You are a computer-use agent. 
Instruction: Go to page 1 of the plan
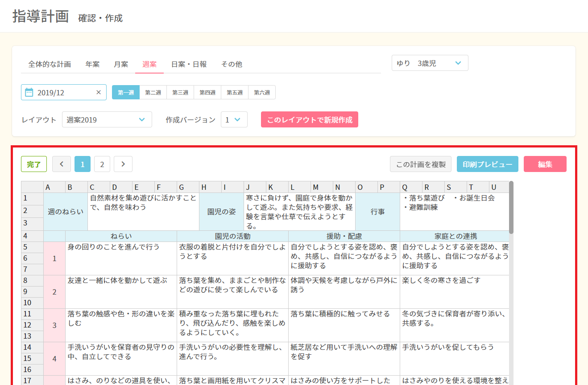click(83, 164)
